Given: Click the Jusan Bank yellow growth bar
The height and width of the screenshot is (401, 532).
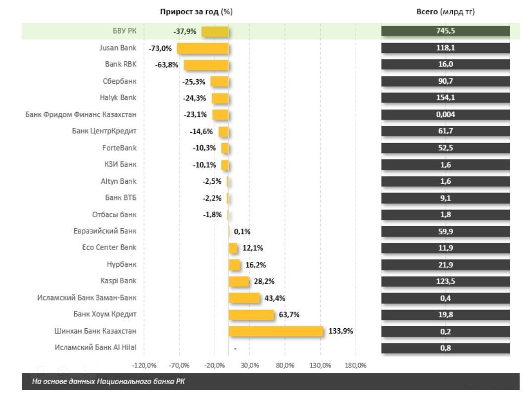Looking at the screenshot, I should 202,49.
